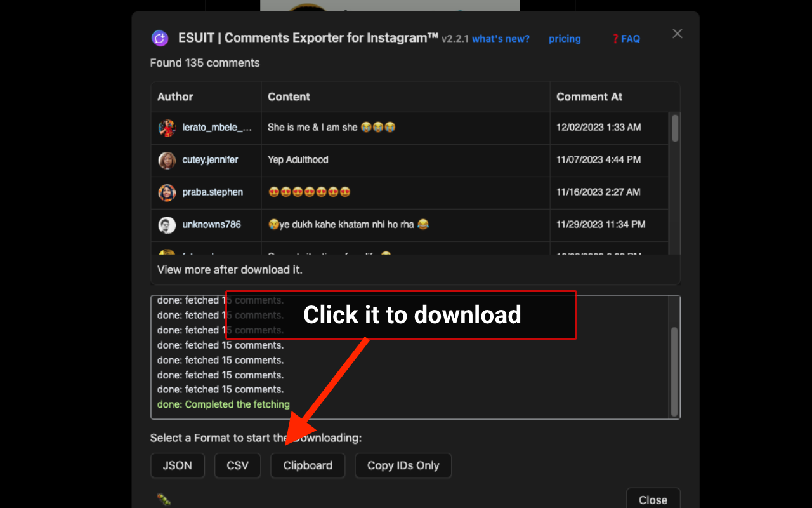
Task: Click the green Completed the fetching log line
Action: pyautogui.click(x=223, y=404)
